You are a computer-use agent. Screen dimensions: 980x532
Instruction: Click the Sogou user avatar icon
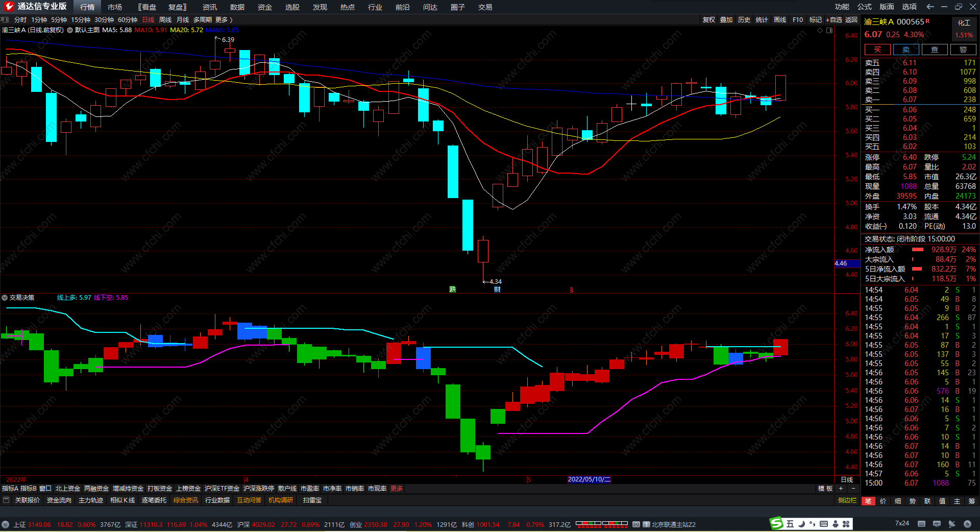pyautogui.click(x=836, y=524)
